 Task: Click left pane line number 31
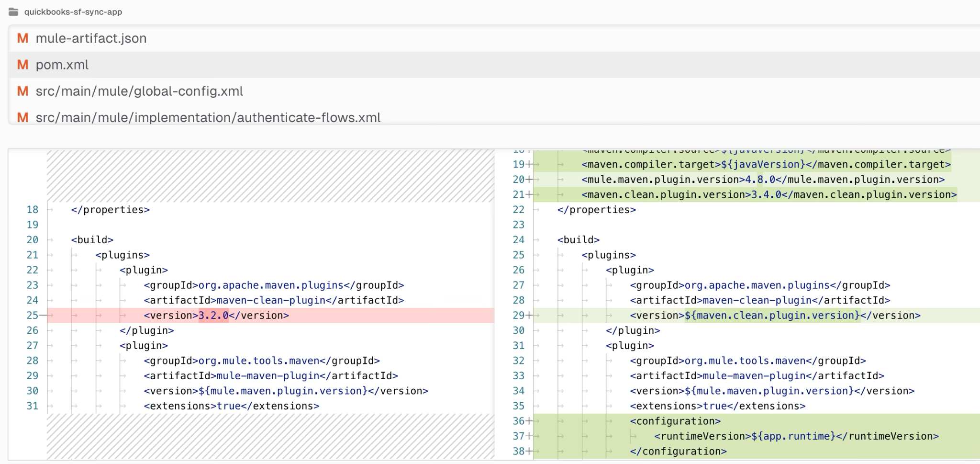33,406
